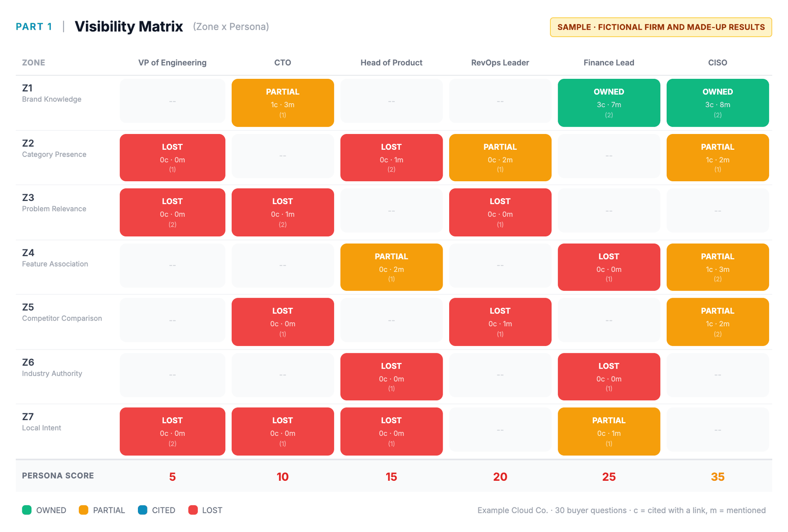Viewport: 788px width, 532px height.
Task: Click the orange PARTIAL legend swatch
Action: coord(84,510)
